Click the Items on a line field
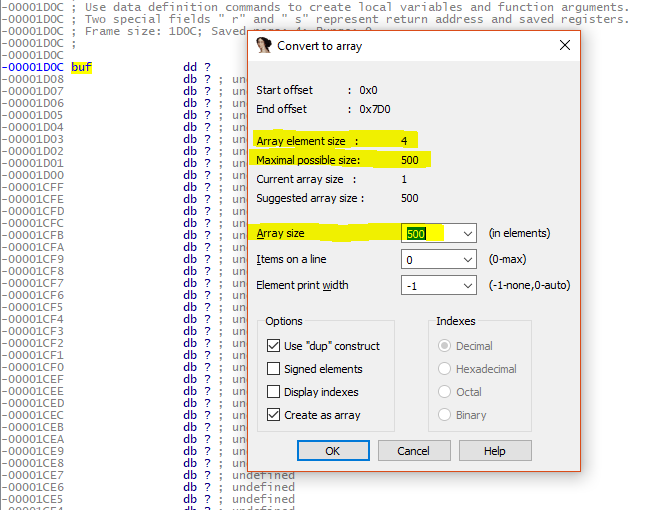 [x=428, y=259]
